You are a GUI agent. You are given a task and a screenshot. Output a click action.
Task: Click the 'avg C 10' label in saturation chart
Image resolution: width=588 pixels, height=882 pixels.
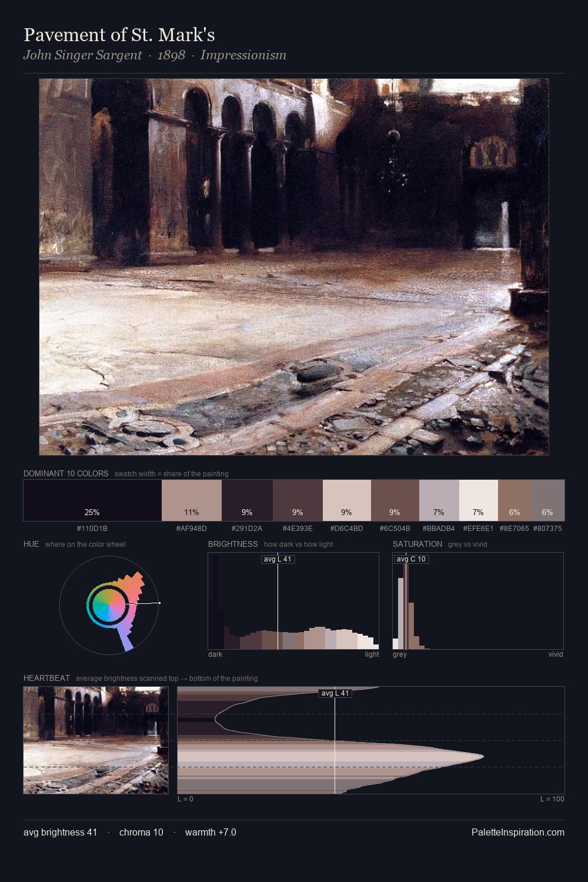[411, 559]
